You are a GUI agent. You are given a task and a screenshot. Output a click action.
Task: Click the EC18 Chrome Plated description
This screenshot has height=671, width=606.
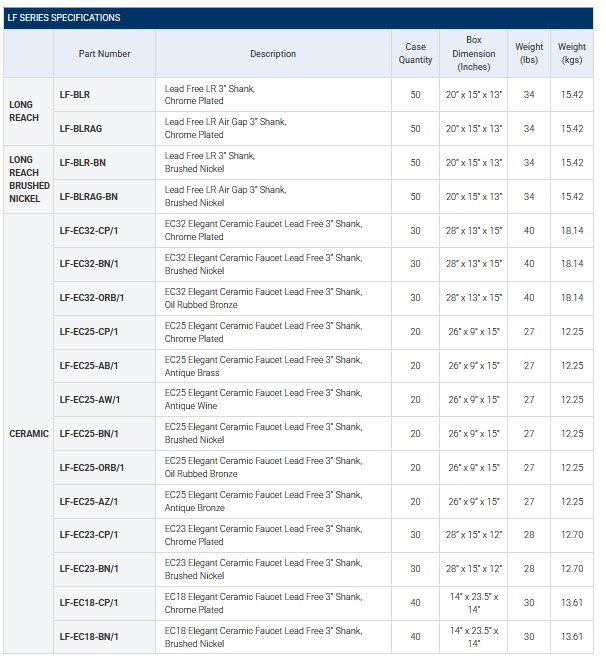[263, 603]
